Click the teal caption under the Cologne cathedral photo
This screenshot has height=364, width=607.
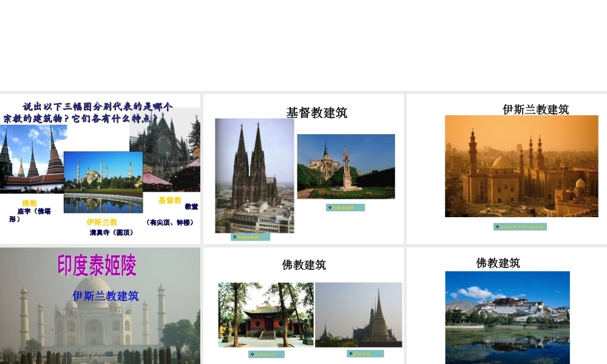click(x=251, y=237)
